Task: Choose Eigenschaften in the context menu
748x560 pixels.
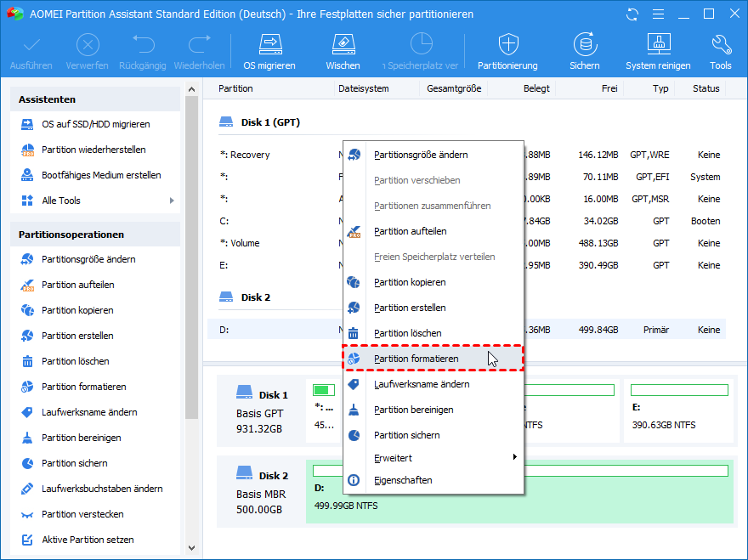Action: coord(403,480)
